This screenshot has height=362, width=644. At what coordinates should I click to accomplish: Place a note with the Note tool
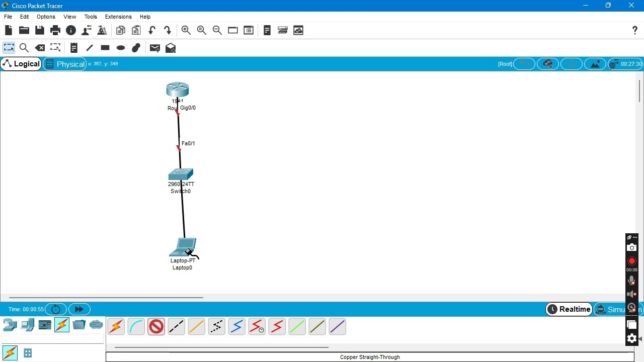click(x=73, y=48)
